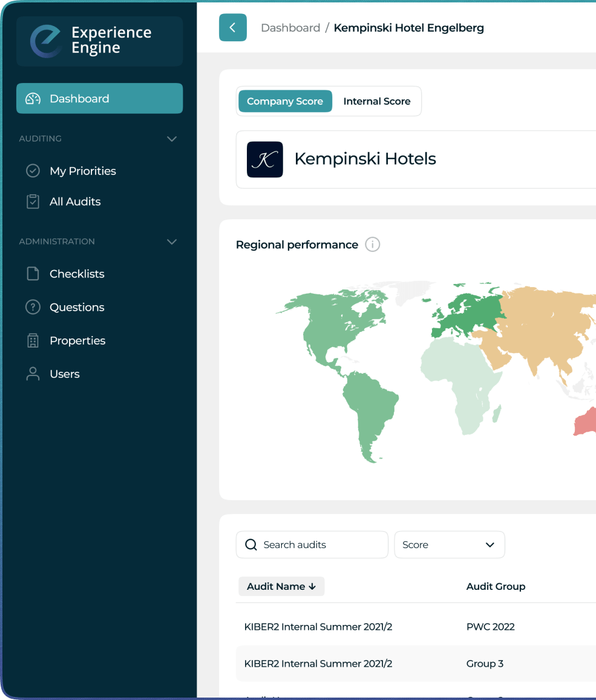Open the Score filter dropdown

tap(449, 544)
